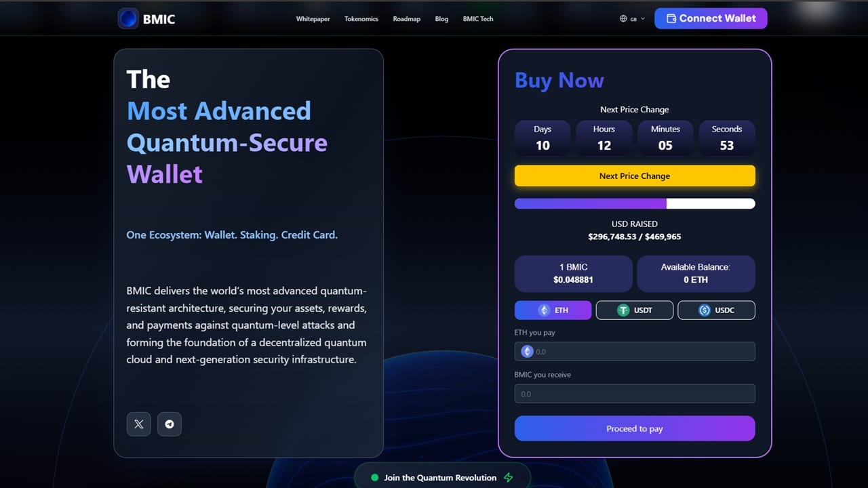Keep ETH selected as payment option
Screen dimensions: 868x488
click(x=553, y=310)
